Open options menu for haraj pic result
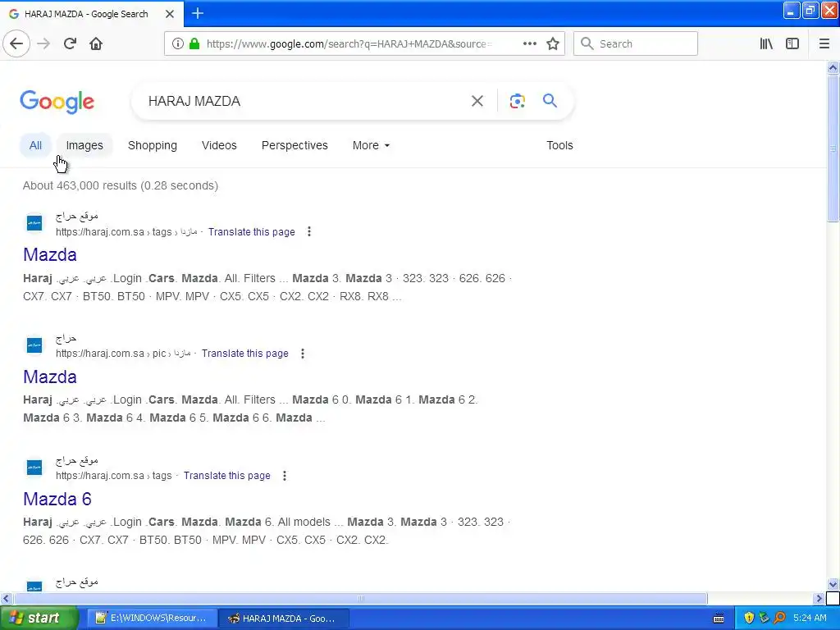 (x=303, y=354)
